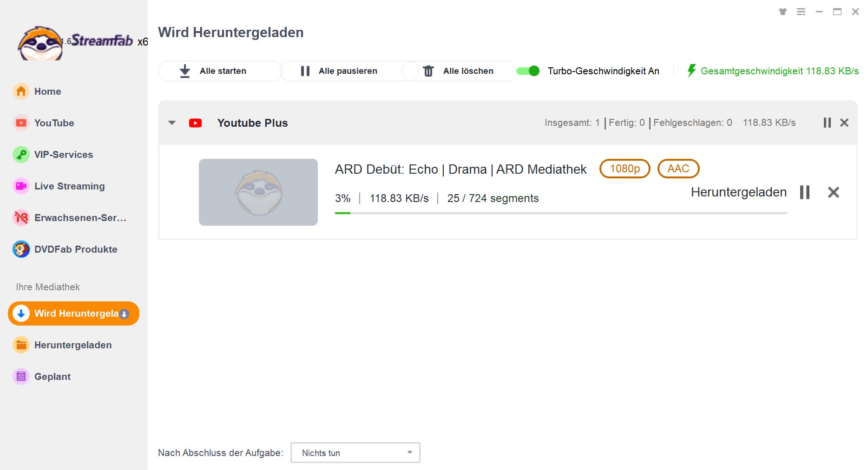868x470 pixels.
Task: Minimize the StreamFab window
Action: [819, 12]
